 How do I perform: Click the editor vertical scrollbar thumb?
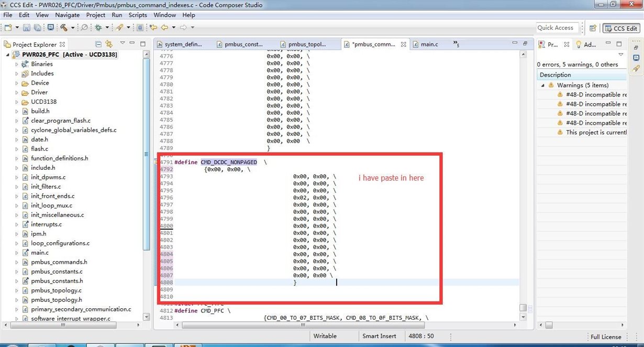coord(523,308)
